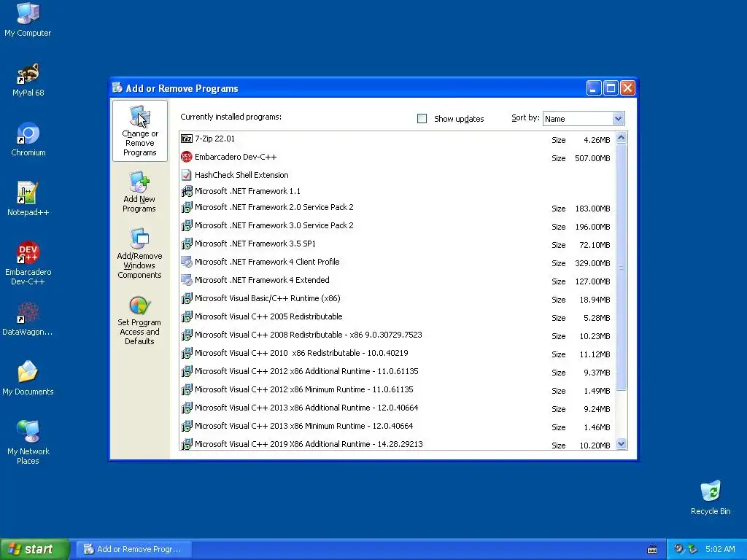Select Visual C++ 2012 x86 Additional Runtime
Screen dimensions: 747x560
(398, 371)
